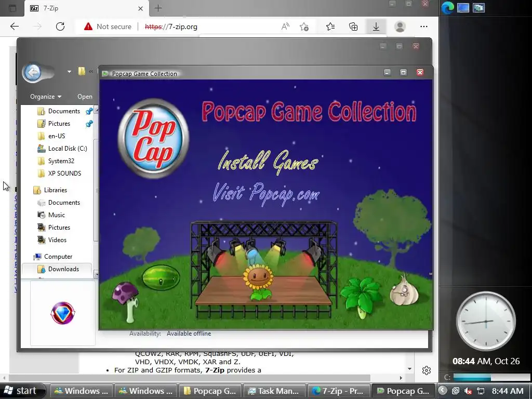Toggle Read aloud in Edge
This screenshot has width=532, height=399.
pos(285,26)
